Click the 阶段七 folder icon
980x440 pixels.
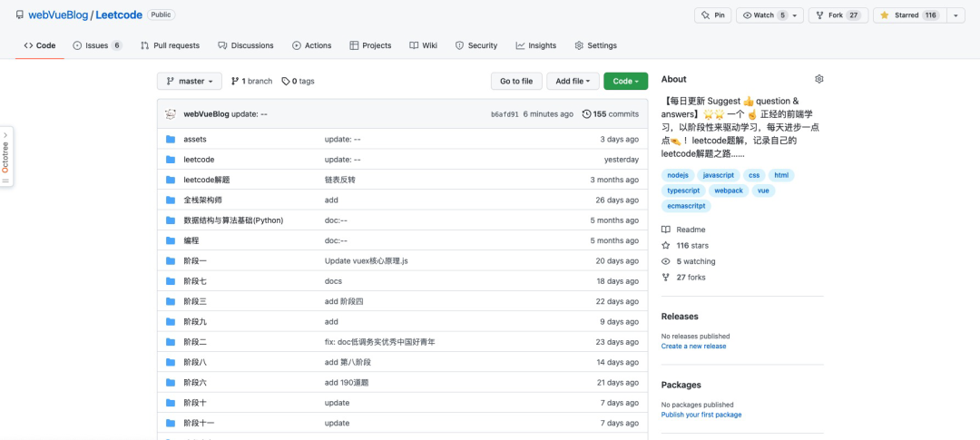pos(170,281)
